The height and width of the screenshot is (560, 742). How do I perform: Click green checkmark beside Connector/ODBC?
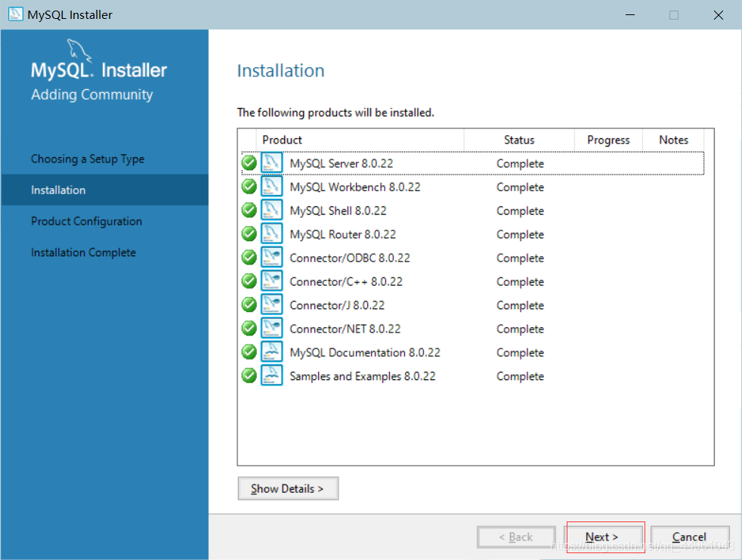click(249, 258)
